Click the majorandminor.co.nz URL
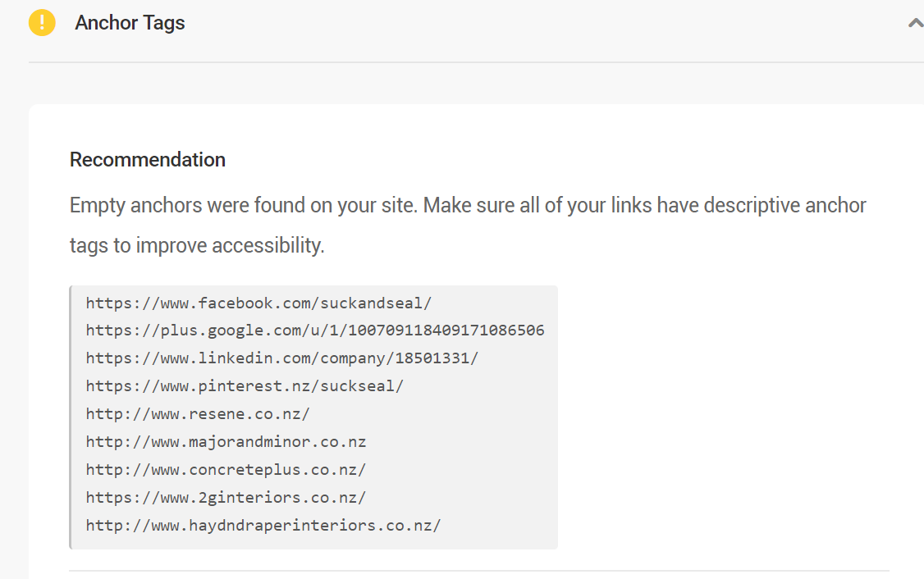The image size is (924, 579). tap(226, 442)
